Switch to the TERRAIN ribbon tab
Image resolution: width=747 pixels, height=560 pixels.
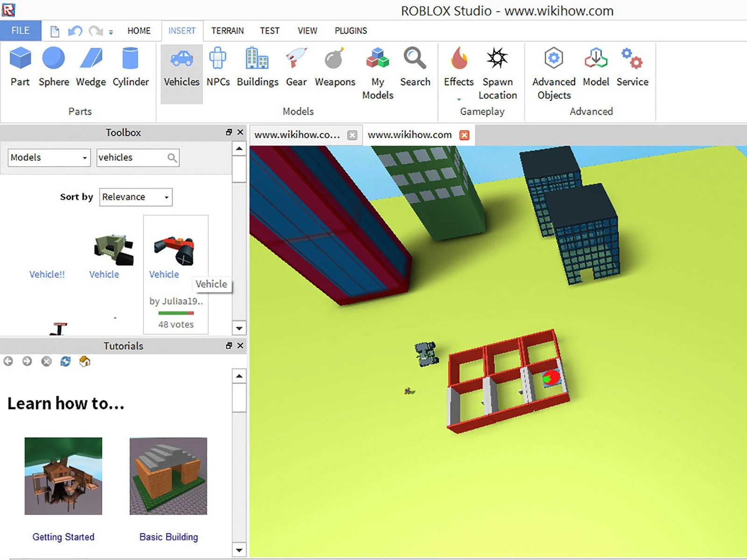point(227,31)
